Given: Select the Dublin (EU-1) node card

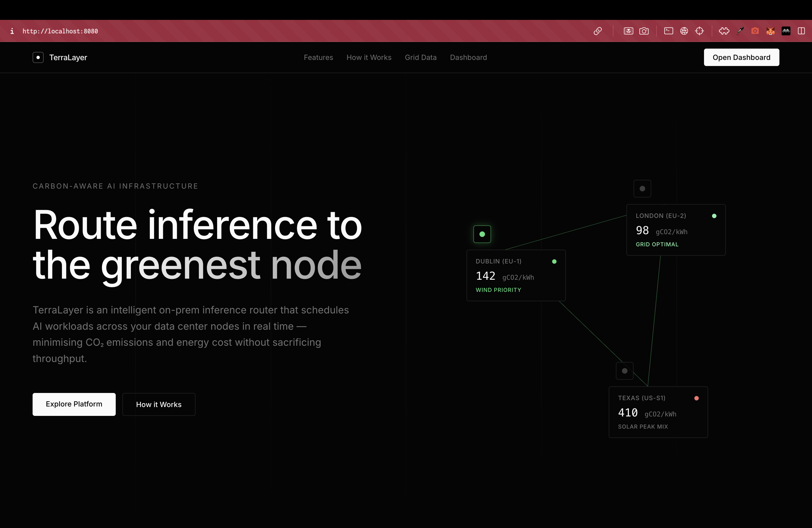Looking at the screenshot, I should point(516,275).
